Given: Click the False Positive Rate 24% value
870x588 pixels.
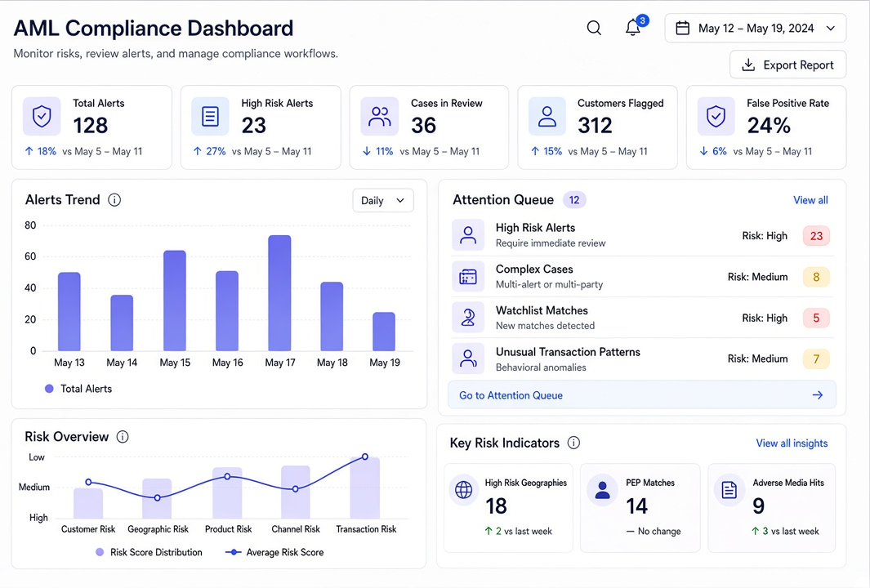Looking at the screenshot, I should [x=769, y=126].
